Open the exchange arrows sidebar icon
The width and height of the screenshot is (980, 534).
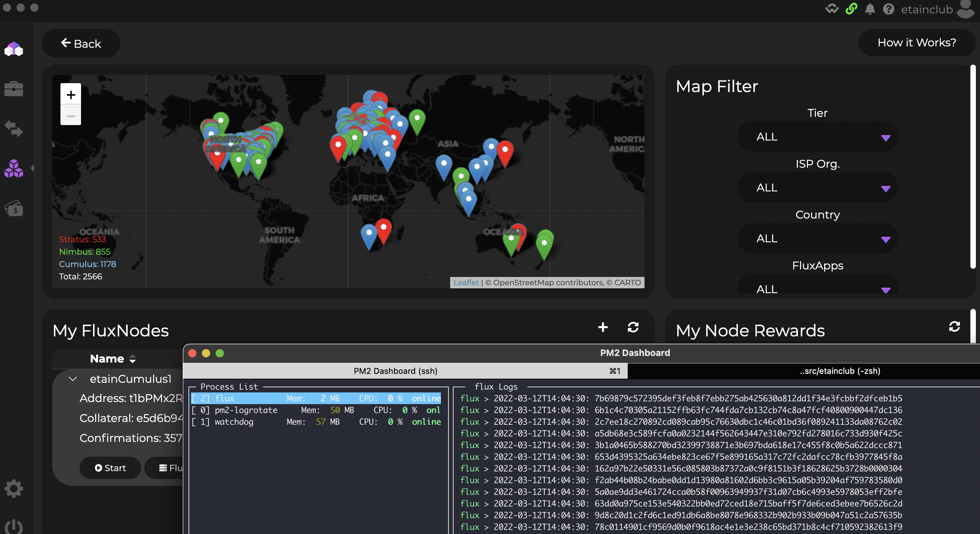tap(14, 129)
